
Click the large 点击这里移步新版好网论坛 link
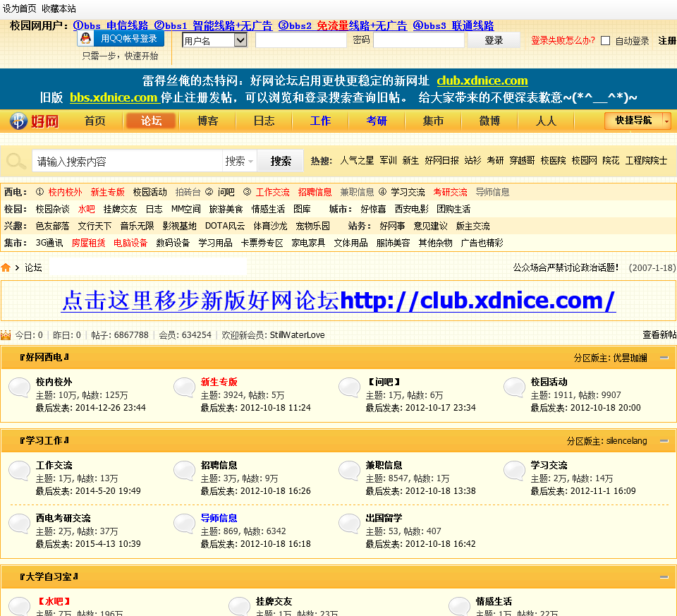pyautogui.click(x=339, y=301)
